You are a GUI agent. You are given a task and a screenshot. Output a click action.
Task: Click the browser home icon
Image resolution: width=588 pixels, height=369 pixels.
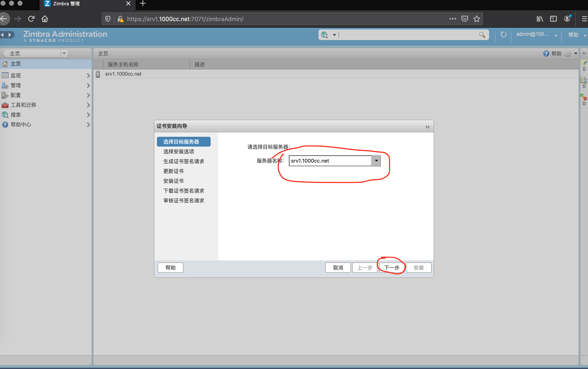(x=45, y=19)
